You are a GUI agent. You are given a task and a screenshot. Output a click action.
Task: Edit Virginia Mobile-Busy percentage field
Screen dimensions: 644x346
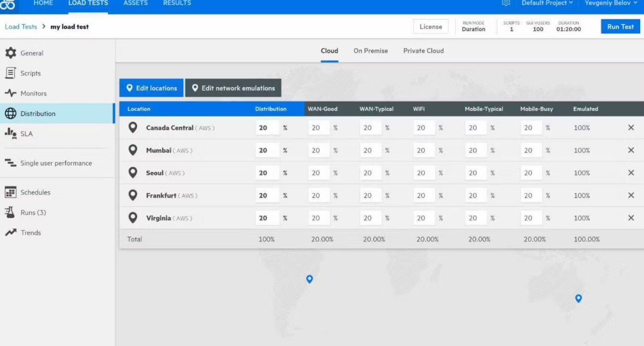[x=531, y=218]
